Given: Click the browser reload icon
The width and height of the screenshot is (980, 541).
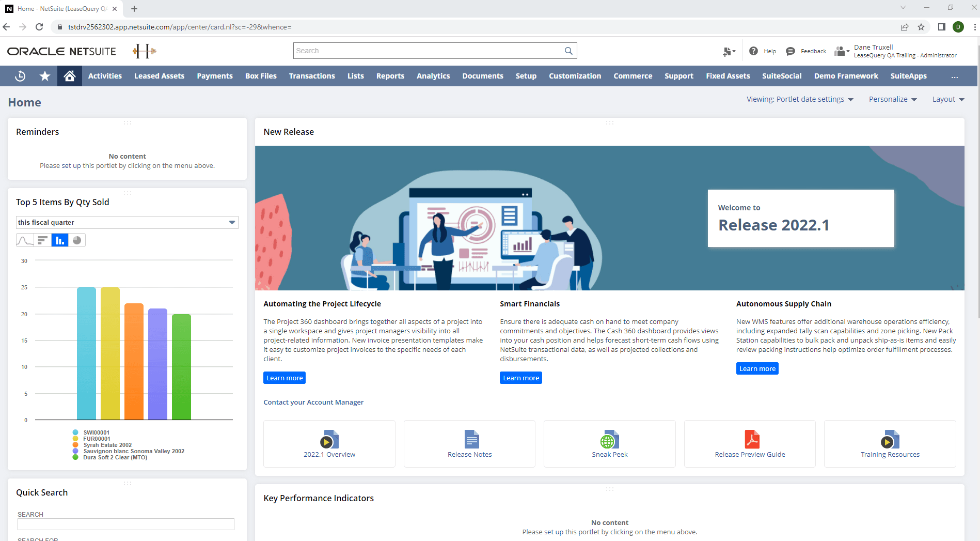Looking at the screenshot, I should [39, 27].
